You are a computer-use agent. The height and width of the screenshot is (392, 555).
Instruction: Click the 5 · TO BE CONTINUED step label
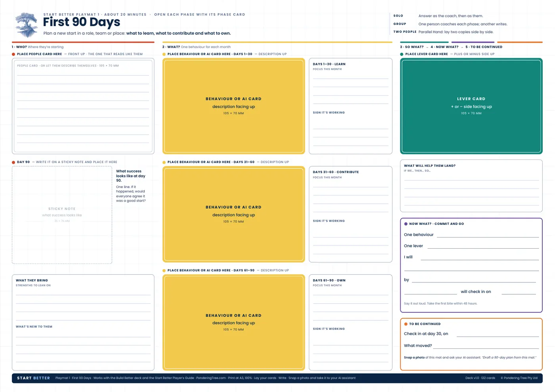[x=484, y=47]
